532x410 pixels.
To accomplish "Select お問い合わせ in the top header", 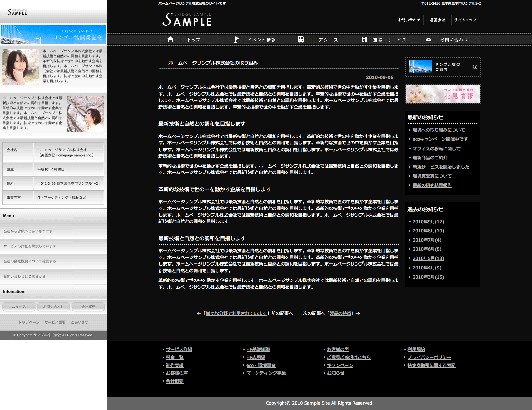I will pyautogui.click(x=409, y=20).
